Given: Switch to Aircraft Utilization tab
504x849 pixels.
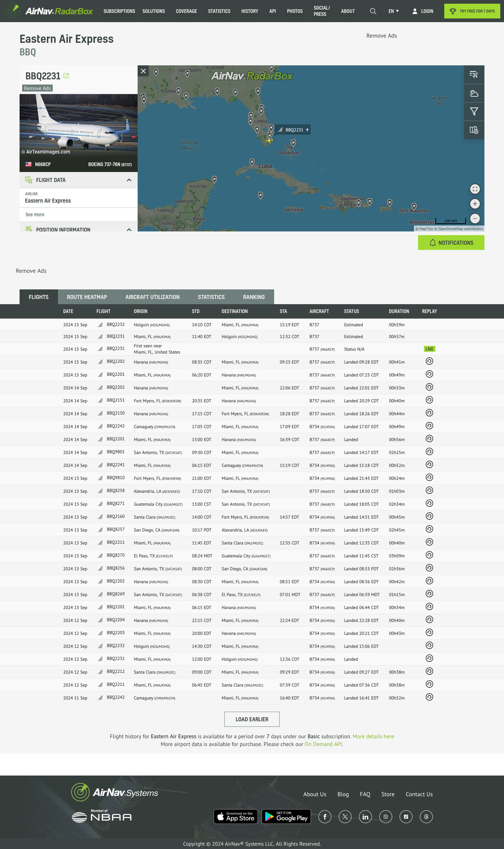Looking at the screenshot, I should tap(152, 297).
